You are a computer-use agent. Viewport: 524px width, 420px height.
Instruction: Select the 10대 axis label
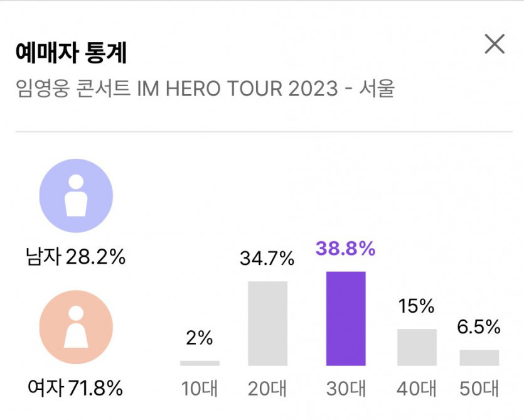(200, 389)
